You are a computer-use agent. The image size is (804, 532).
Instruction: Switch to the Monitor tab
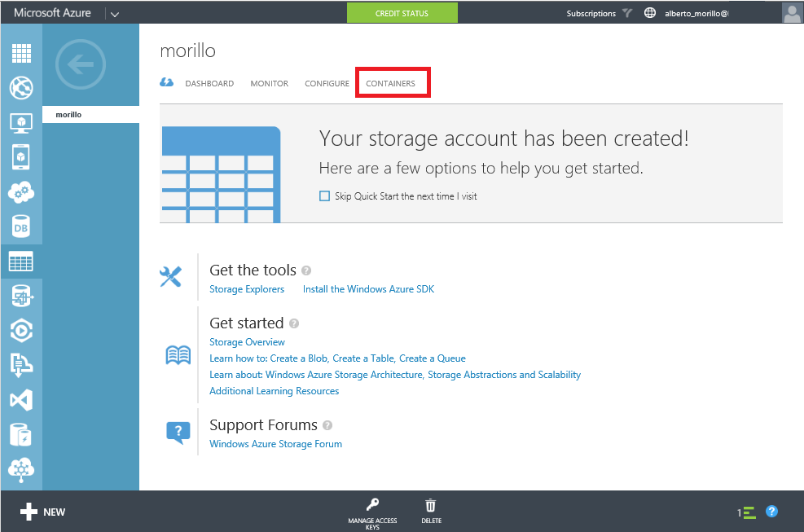coord(269,83)
